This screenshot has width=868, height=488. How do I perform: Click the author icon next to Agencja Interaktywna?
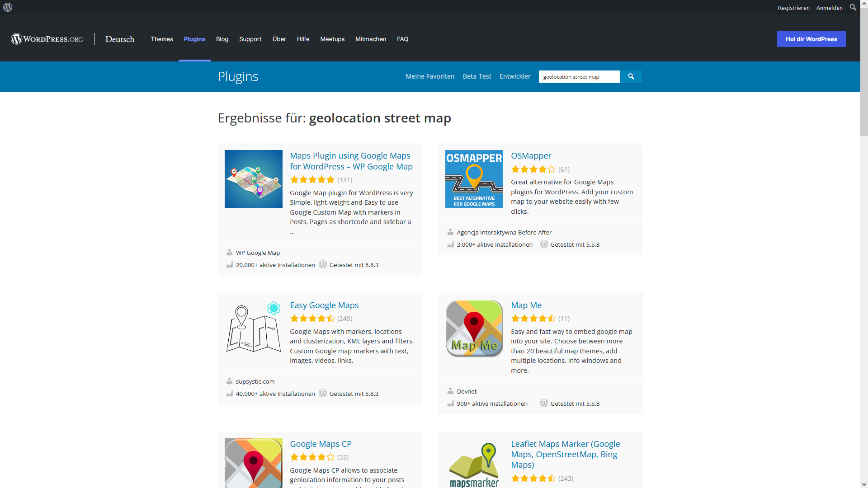[x=450, y=232]
